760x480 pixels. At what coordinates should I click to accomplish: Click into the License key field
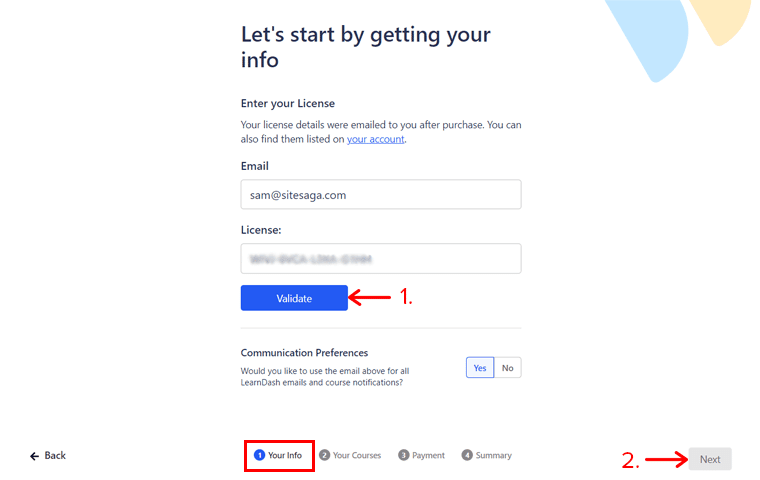click(381, 259)
